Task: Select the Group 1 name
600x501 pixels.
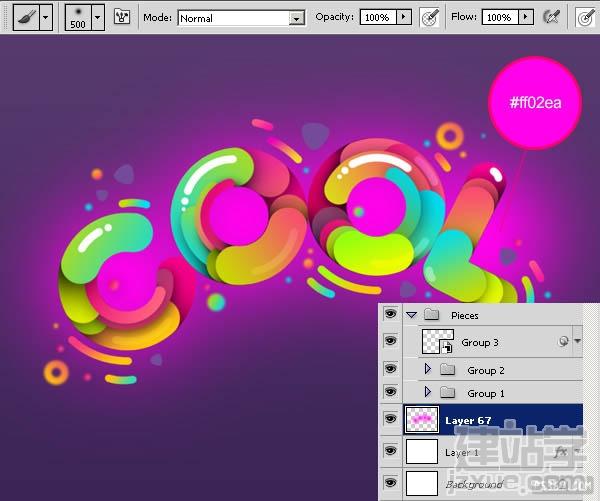Action: pos(486,393)
